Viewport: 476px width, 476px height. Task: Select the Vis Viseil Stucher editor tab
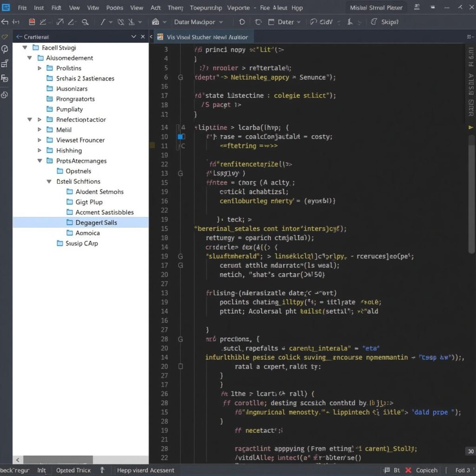204,37
